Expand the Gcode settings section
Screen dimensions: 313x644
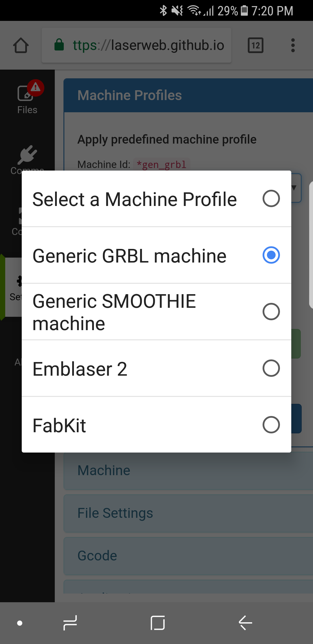point(188,556)
